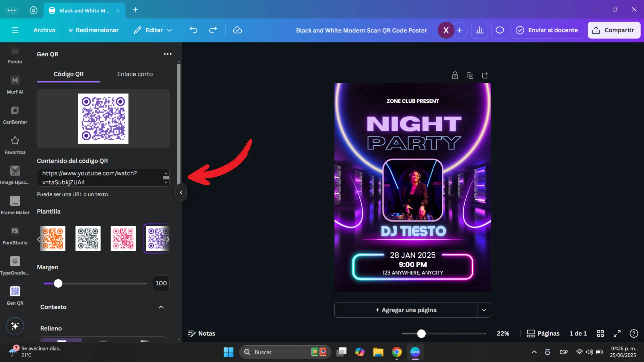
Task: Open the Notas panel
Action: pos(202,333)
